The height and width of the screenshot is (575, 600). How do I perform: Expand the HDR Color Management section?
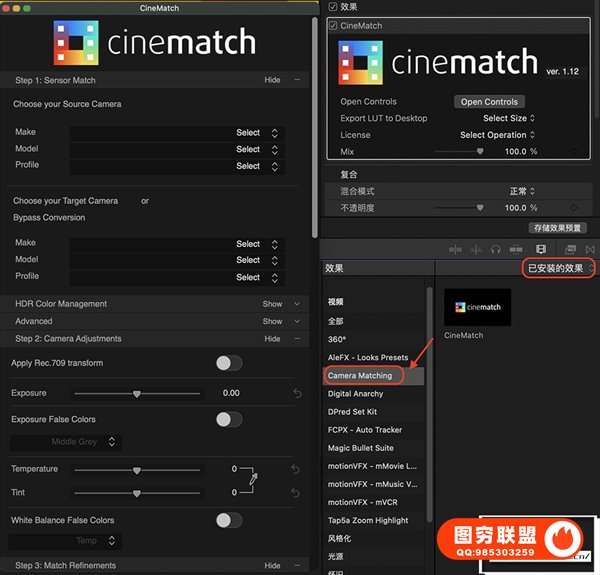pos(279,304)
